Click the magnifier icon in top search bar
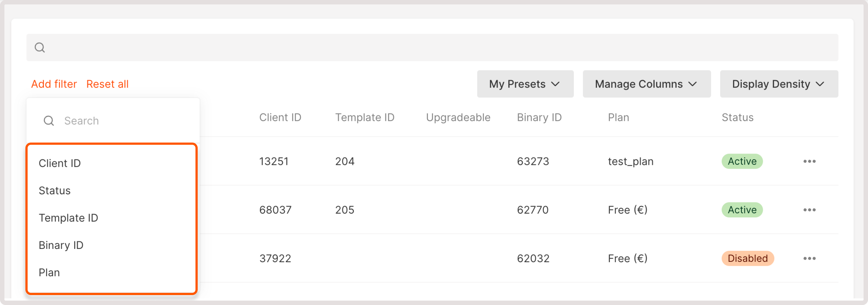 pyautogui.click(x=40, y=48)
